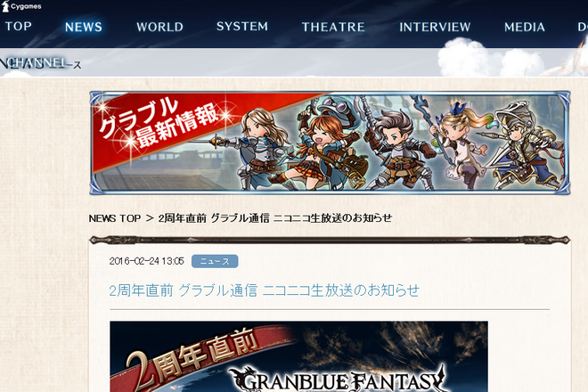
Task: Navigate to THEATRE page
Action: click(x=333, y=27)
